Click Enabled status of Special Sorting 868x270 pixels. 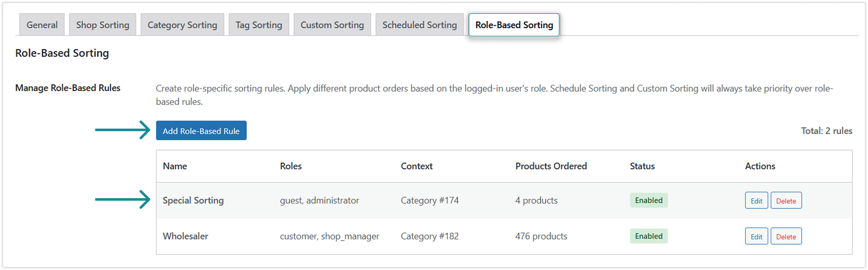coord(649,200)
